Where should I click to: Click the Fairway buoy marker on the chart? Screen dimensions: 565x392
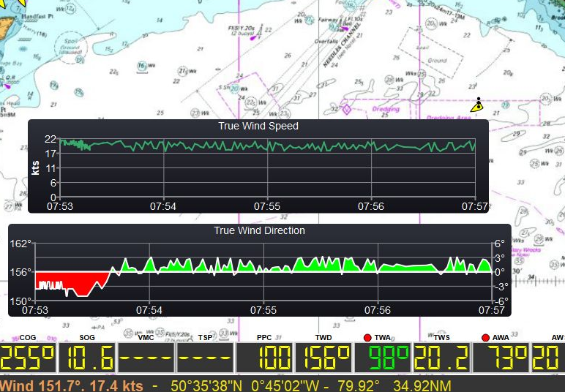(x=344, y=29)
